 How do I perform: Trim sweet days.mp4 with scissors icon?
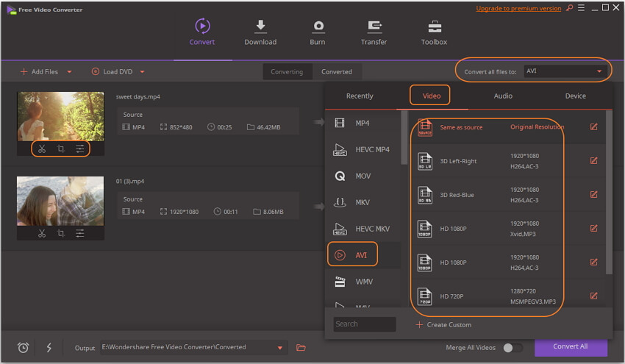pyautogui.click(x=42, y=149)
